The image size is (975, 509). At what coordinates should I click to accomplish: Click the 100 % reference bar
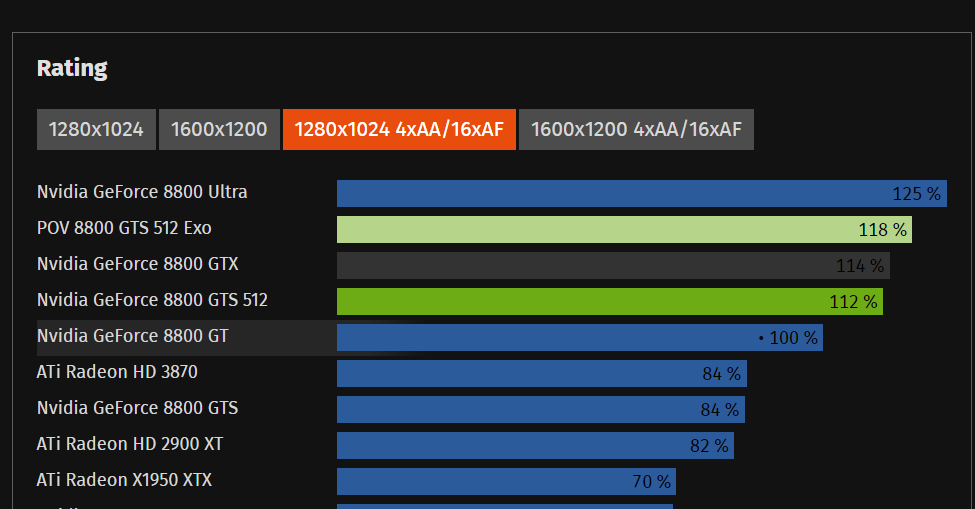coord(580,337)
